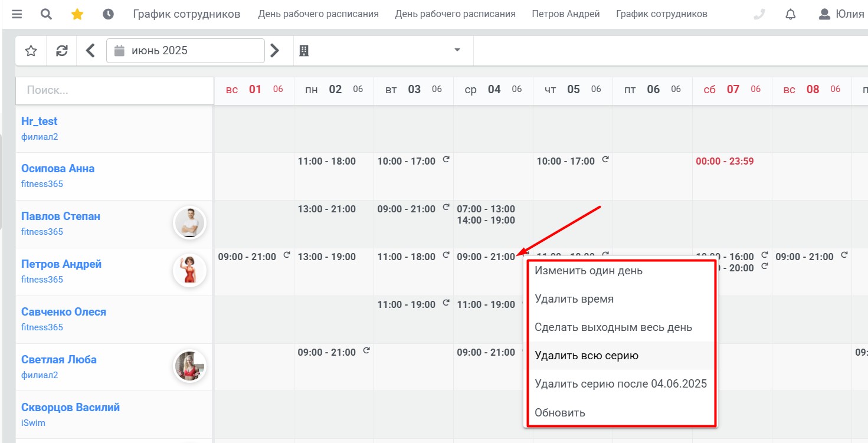The image size is (868, 443).
Task: Open employee Осипова Анна in the list
Action: pyautogui.click(x=58, y=168)
